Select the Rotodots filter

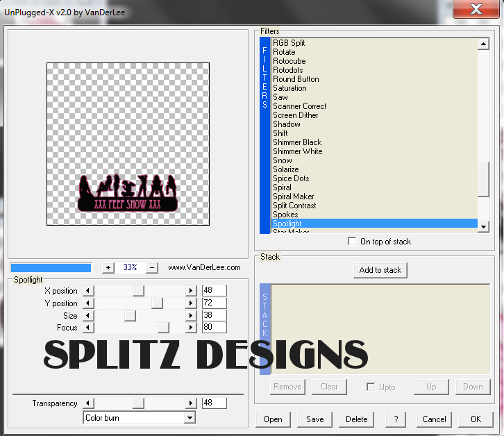point(374,69)
